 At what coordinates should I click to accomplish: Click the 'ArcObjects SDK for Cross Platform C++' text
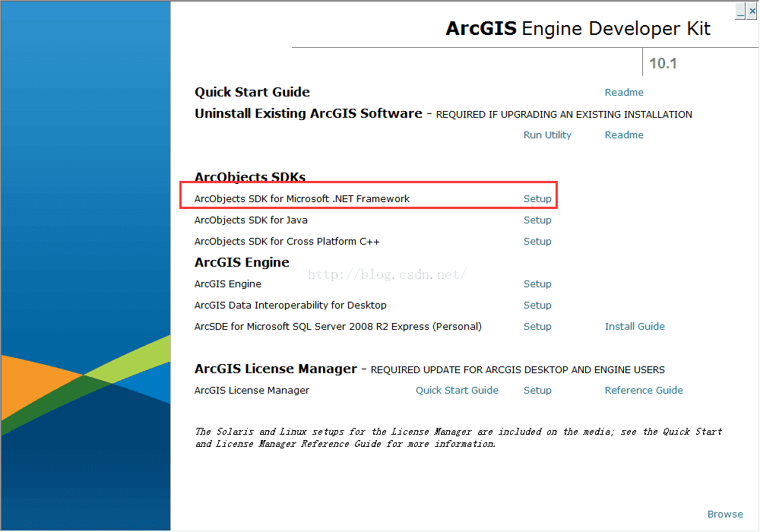click(287, 241)
